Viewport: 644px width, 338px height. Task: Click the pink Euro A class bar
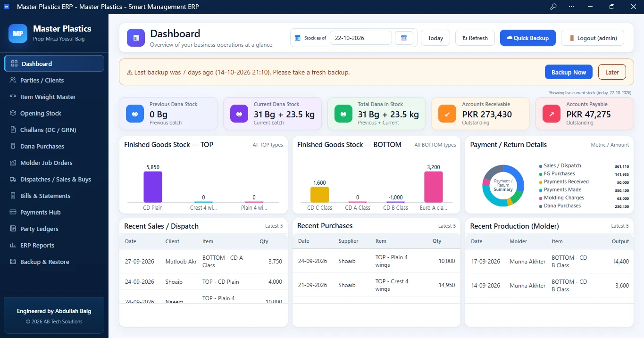click(x=433, y=187)
